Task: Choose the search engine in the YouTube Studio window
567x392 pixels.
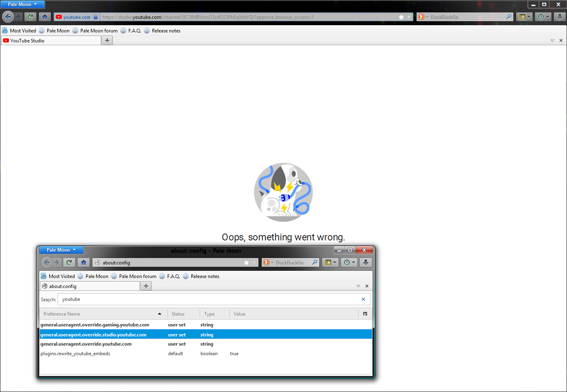Action: [423, 17]
